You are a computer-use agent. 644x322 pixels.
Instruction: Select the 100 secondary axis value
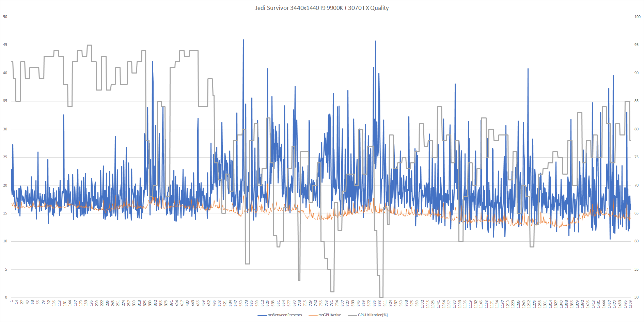click(638, 17)
